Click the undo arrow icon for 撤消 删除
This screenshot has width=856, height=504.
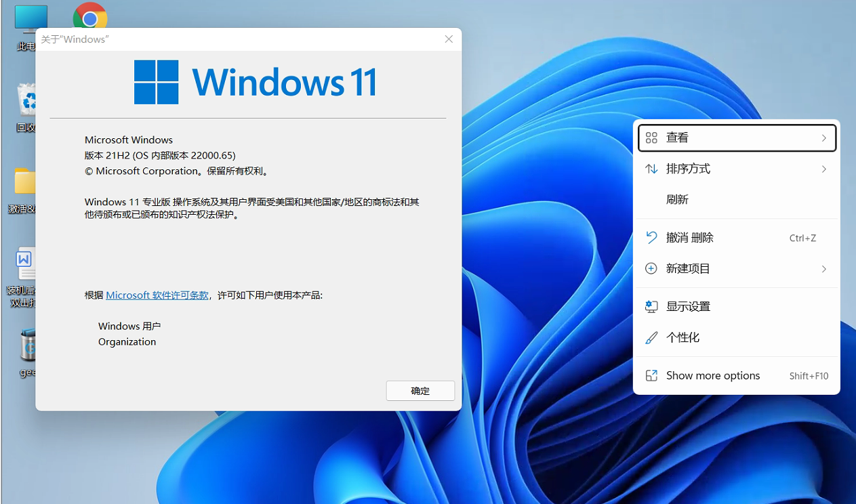[651, 238]
